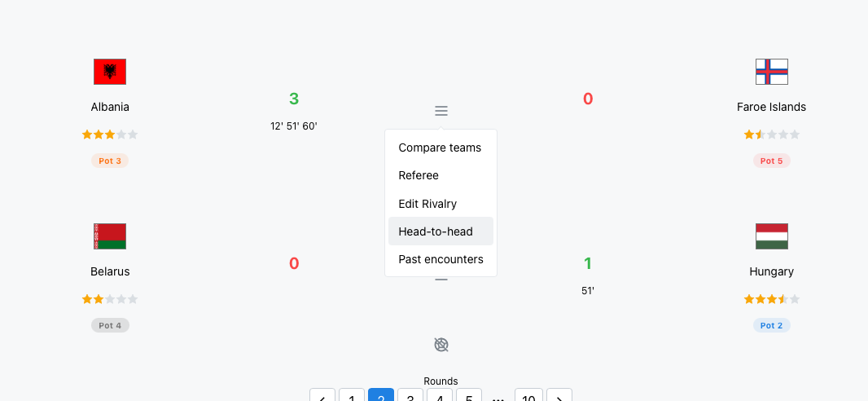Click the crossed-out target icon

pos(441,345)
